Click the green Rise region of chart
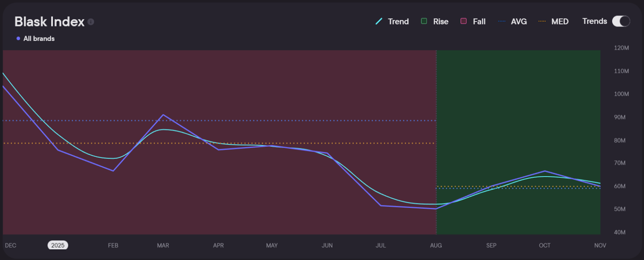644x260 pixels. click(x=518, y=101)
